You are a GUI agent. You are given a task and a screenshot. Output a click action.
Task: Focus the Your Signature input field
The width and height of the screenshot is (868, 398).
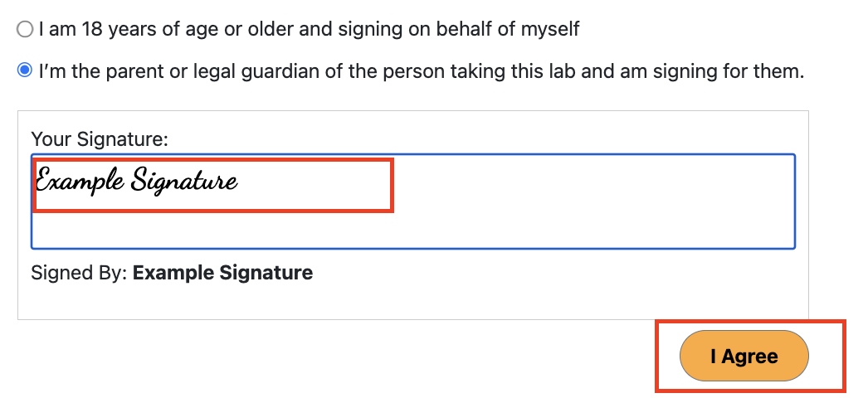point(413,201)
